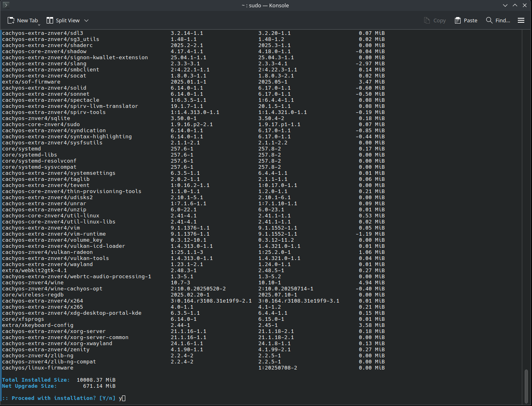Click the Split View button
The image size is (532, 406).
(x=63, y=20)
